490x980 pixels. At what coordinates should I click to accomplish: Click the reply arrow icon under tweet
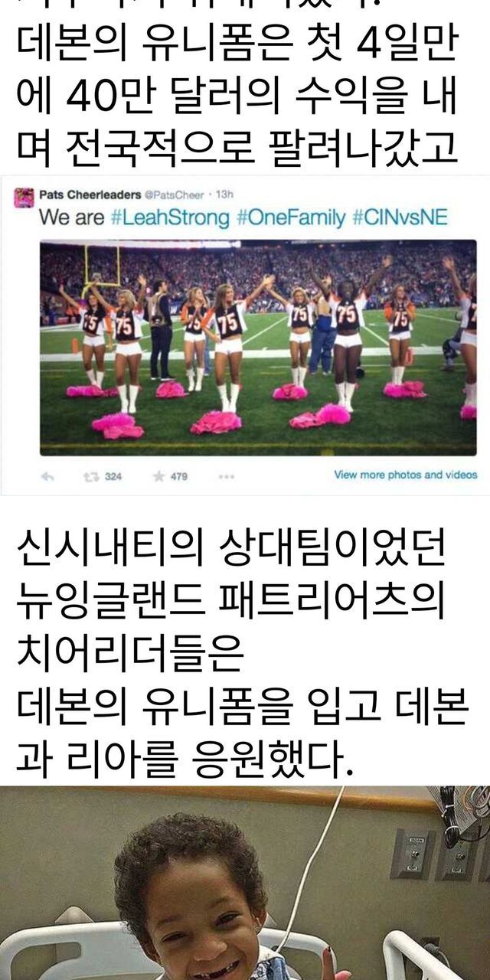click(47, 476)
